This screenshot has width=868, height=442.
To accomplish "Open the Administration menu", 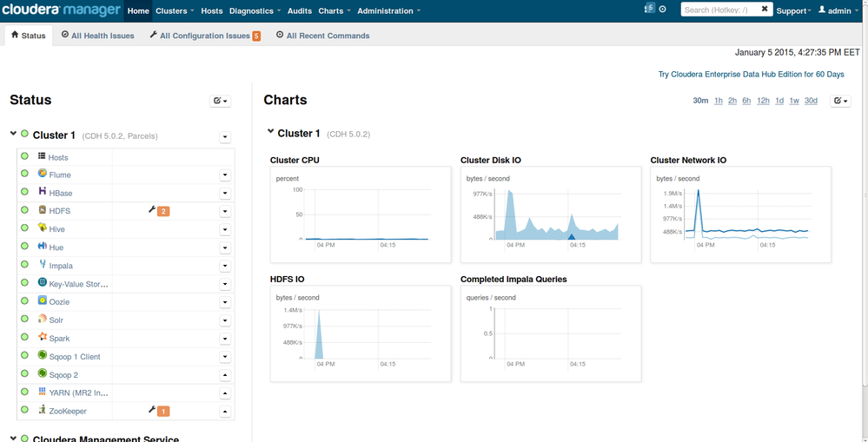I will (x=388, y=11).
